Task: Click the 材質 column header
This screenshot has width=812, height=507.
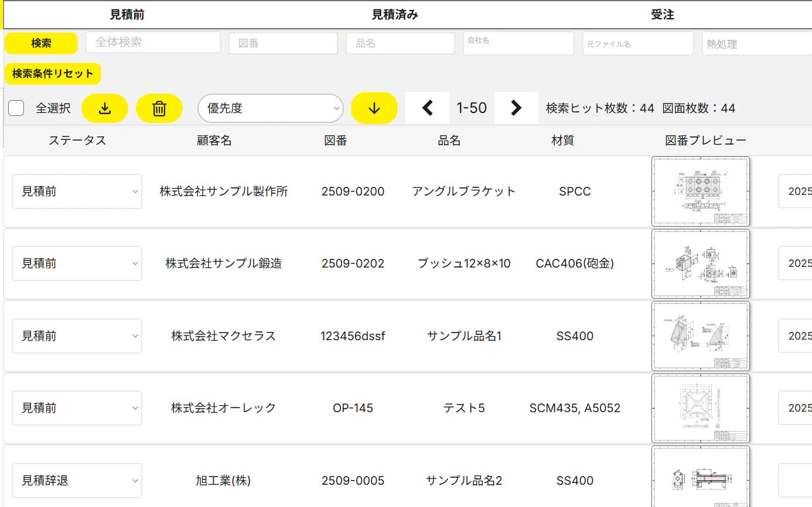Action: [x=562, y=141]
